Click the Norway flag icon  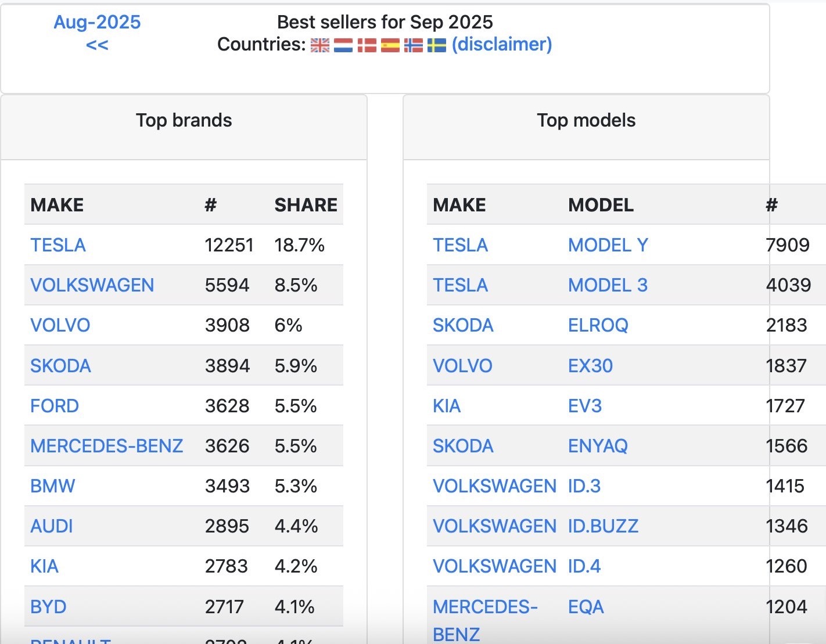[413, 45]
